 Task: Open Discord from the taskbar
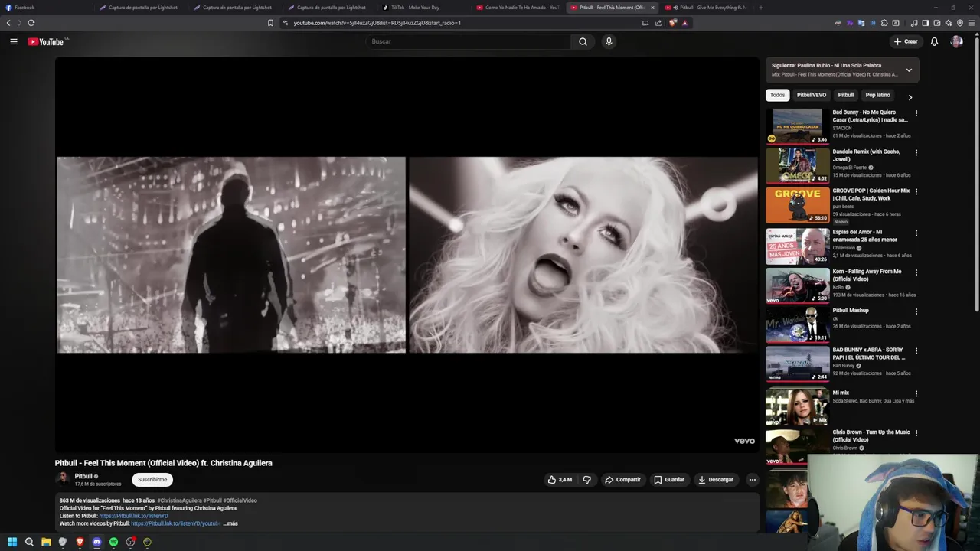(96, 542)
